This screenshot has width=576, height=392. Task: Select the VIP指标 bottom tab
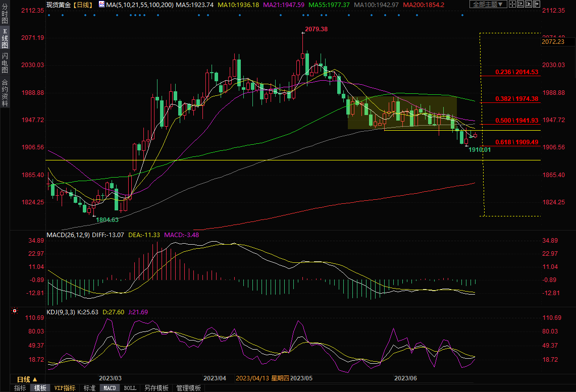[65, 388]
